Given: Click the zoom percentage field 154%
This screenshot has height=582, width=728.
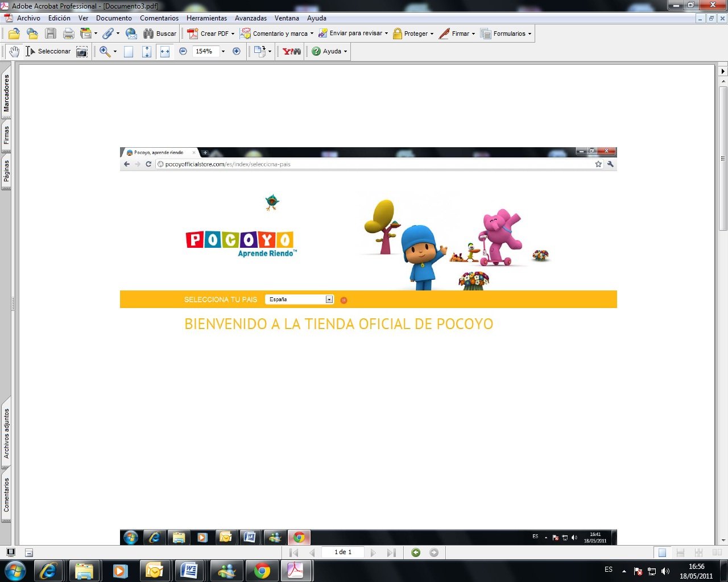Looking at the screenshot, I should (x=205, y=51).
